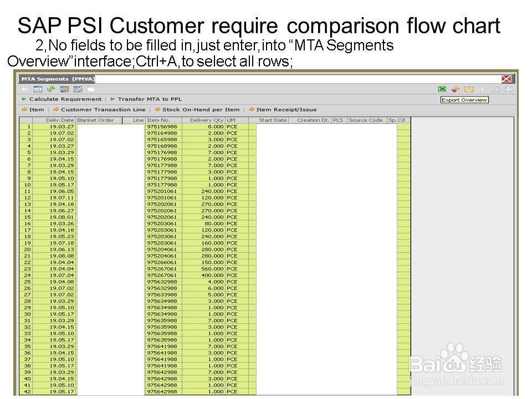Image resolution: width=532 pixels, height=399 pixels.
Task: Open Item Receipt/Issue
Action: pyautogui.click(x=283, y=110)
